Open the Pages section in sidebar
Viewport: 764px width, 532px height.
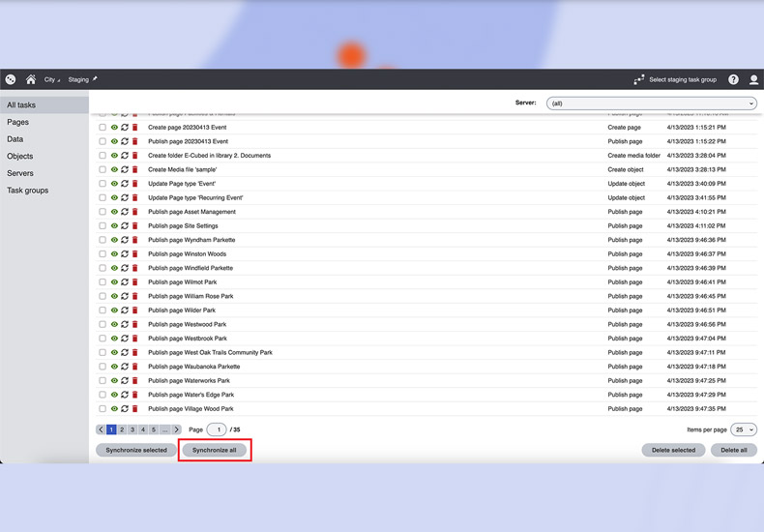tap(17, 123)
